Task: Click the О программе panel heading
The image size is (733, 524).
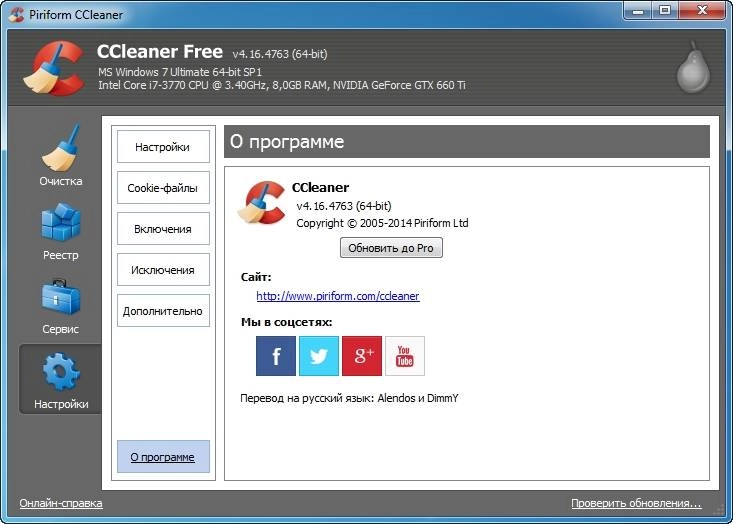Action: [x=287, y=142]
